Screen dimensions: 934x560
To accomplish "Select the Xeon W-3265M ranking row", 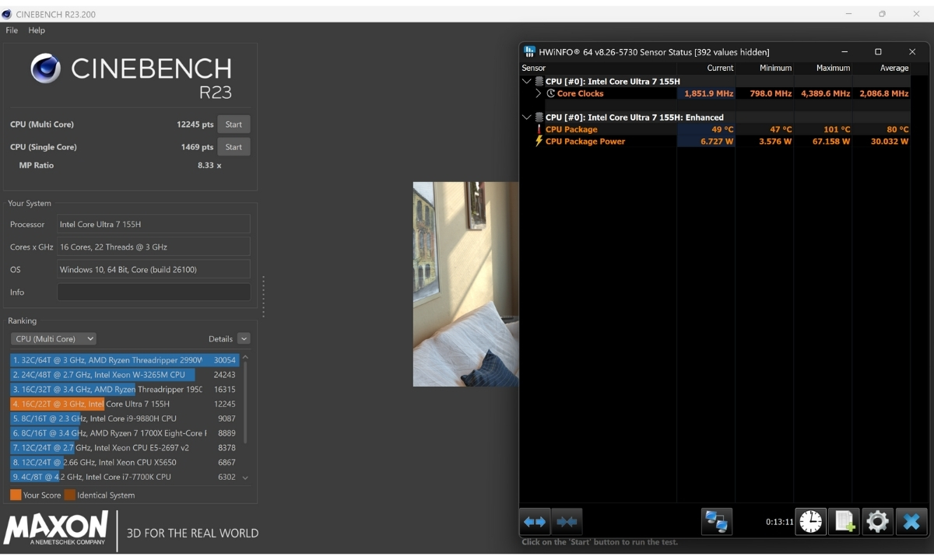I will coord(124,375).
